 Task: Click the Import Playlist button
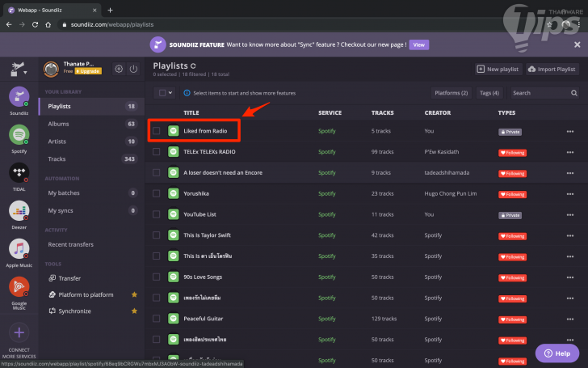[x=553, y=70]
